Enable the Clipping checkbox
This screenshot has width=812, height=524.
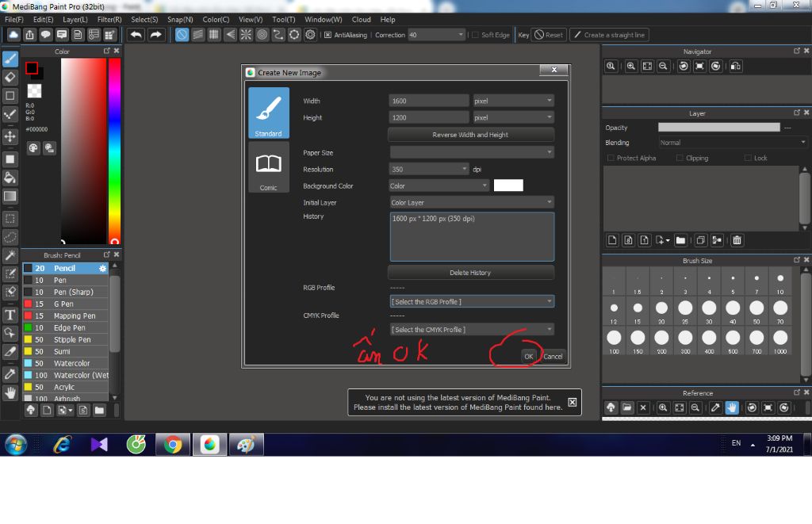click(680, 158)
